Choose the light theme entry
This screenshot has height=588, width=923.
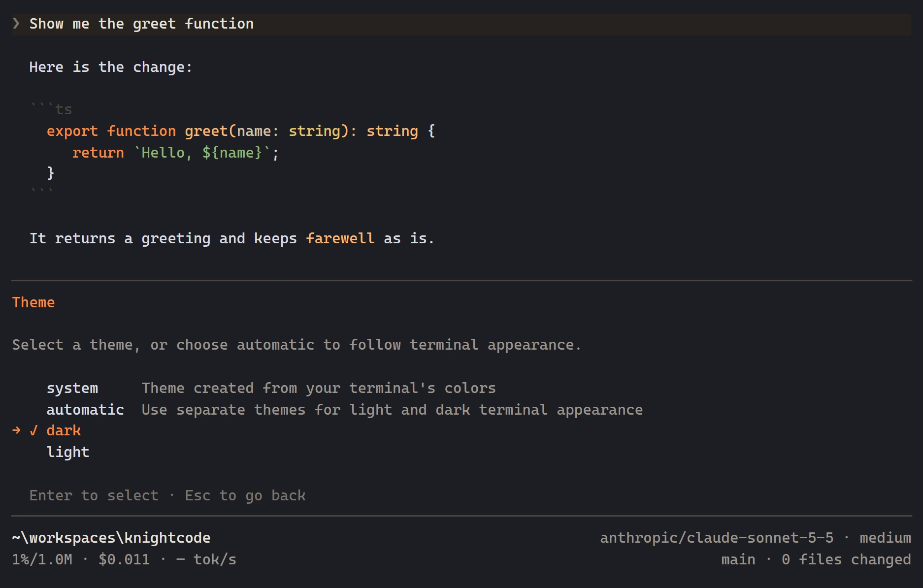click(x=68, y=452)
